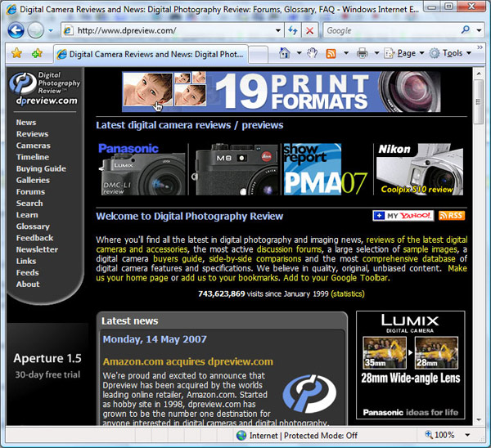Image resolution: width=491 pixels, height=448 pixels.
Task: Open the Links sidebar item
Action: point(26,262)
